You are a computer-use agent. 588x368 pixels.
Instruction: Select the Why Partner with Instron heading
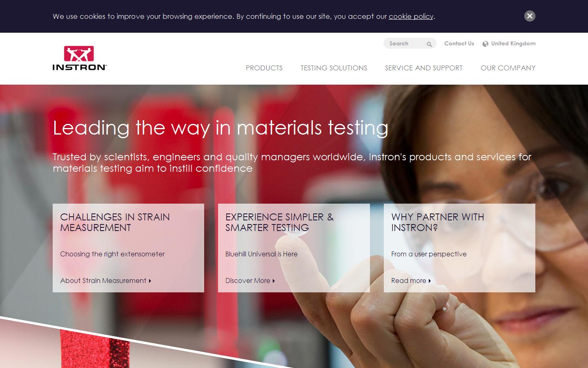(437, 222)
